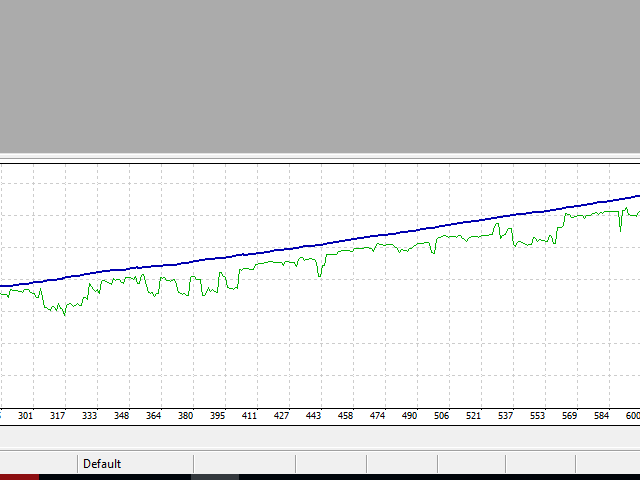Select the 584 tick on the horizontal axis

[x=601, y=415]
